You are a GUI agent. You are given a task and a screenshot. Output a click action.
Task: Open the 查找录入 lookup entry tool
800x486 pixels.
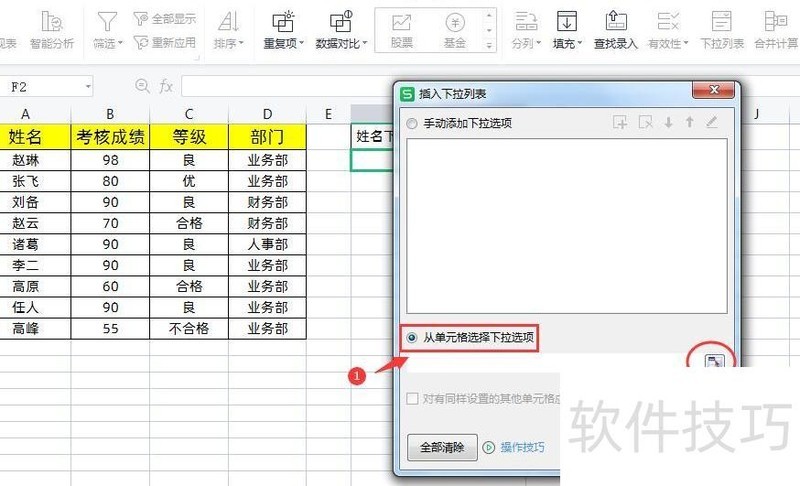point(616,30)
